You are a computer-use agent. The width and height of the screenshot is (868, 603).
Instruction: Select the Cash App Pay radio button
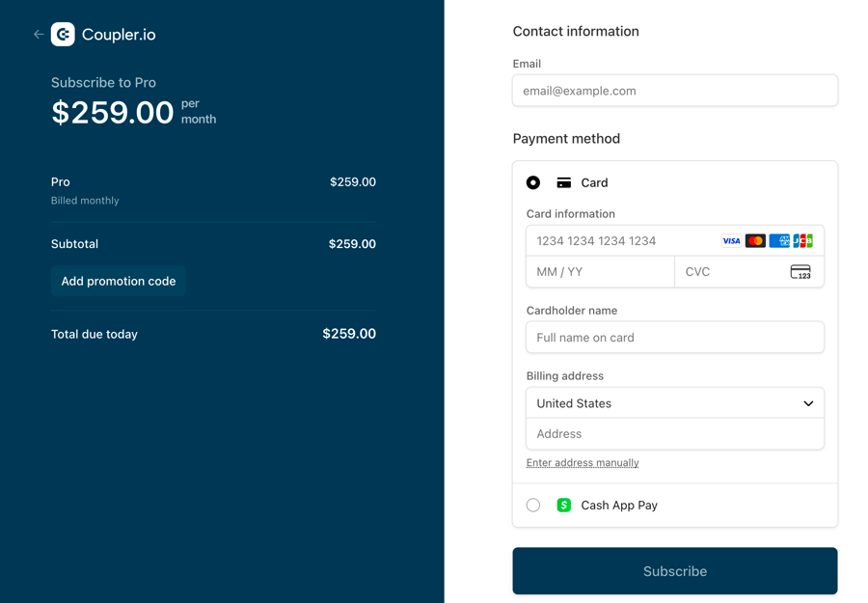[533, 506]
